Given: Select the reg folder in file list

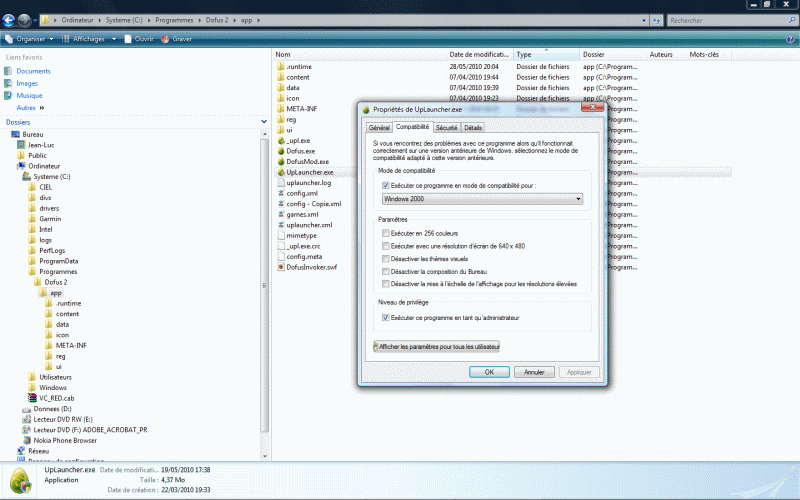Looking at the screenshot, I should [291, 119].
